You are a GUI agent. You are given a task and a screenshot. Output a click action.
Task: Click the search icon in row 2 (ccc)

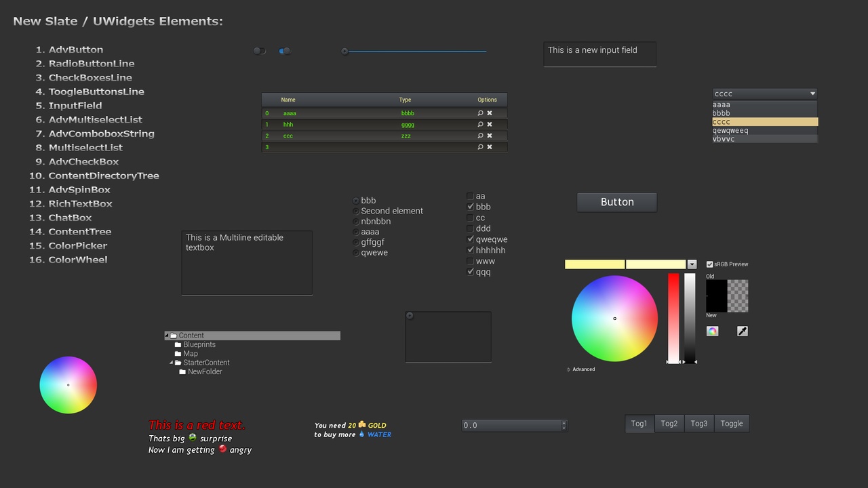(x=480, y=136)
